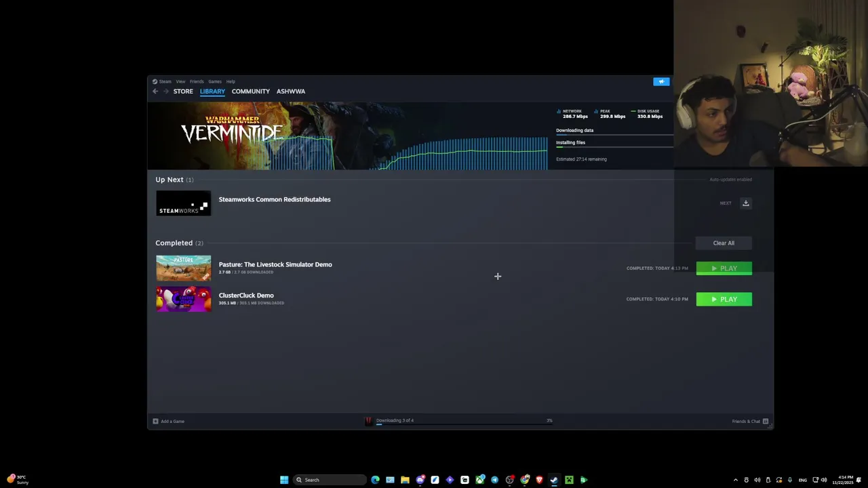Open OBS Studio from taskbar
Viewport: 868px width, 488px height.
click(x=510, y=480)
